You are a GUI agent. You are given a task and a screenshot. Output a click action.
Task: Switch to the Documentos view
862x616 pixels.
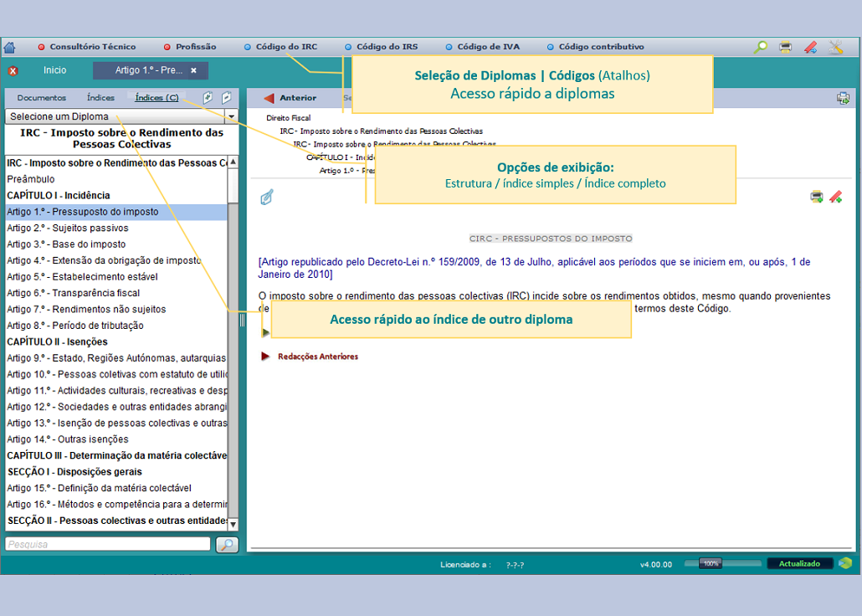pos(41,98)
